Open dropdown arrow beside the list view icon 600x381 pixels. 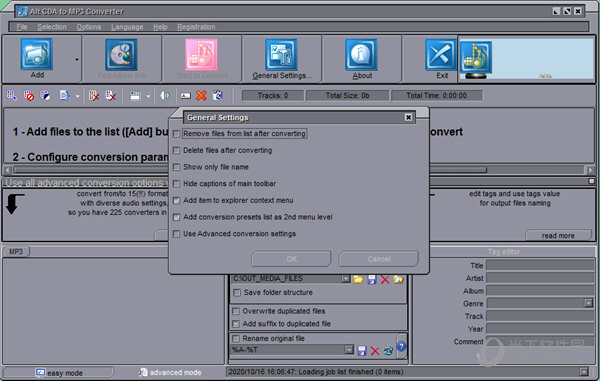(x=148, y=96)
